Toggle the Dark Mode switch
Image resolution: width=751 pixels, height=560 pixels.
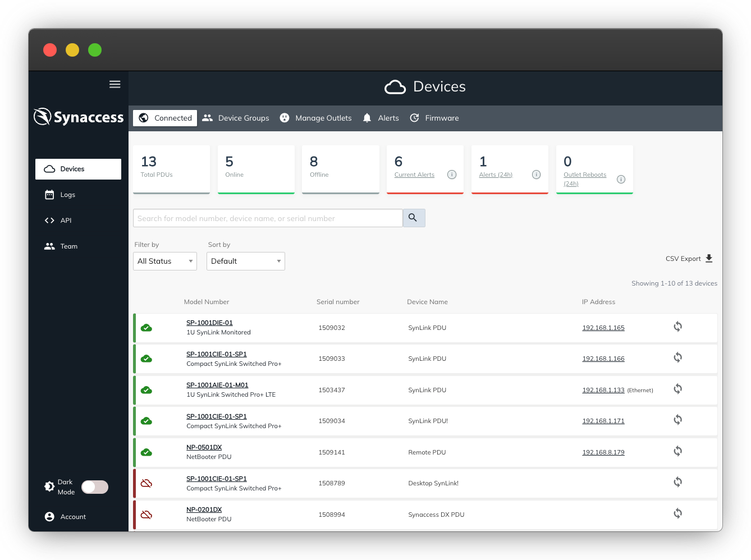pyautogui.click(x=95, y=487)
